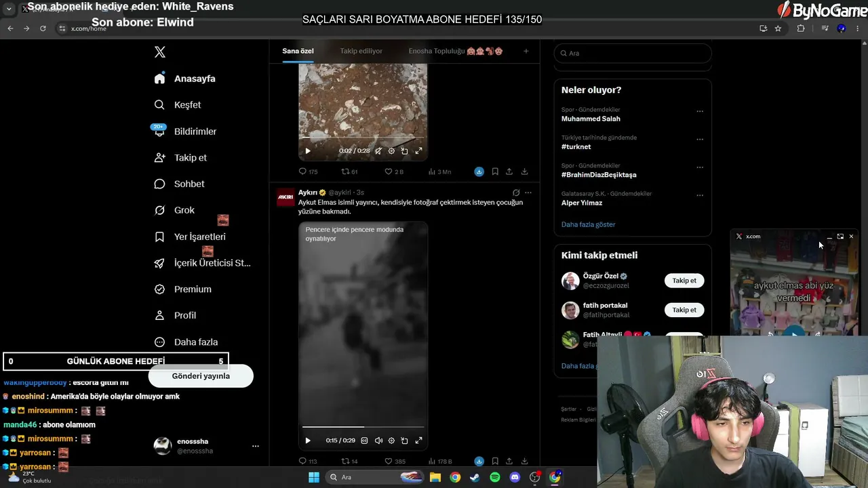Open more options for Alper Yılmaz trend

coord(700,196)
